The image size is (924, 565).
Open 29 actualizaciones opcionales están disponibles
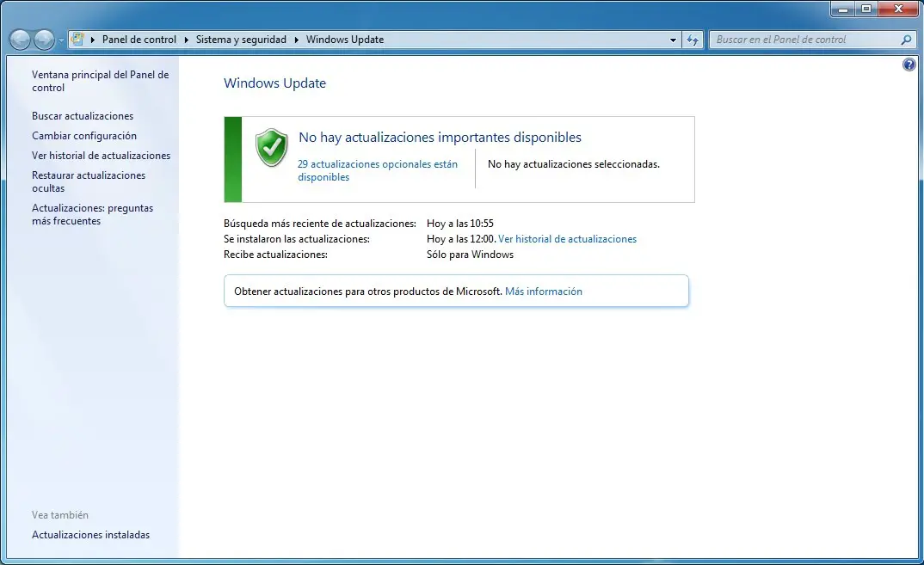click(377, 170)
